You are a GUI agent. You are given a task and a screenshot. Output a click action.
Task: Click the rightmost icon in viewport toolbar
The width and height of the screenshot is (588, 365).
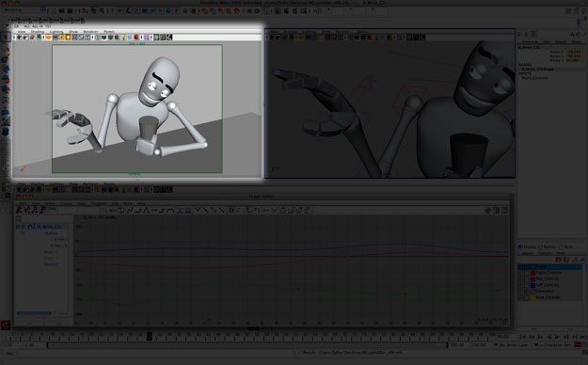point(169,37)
